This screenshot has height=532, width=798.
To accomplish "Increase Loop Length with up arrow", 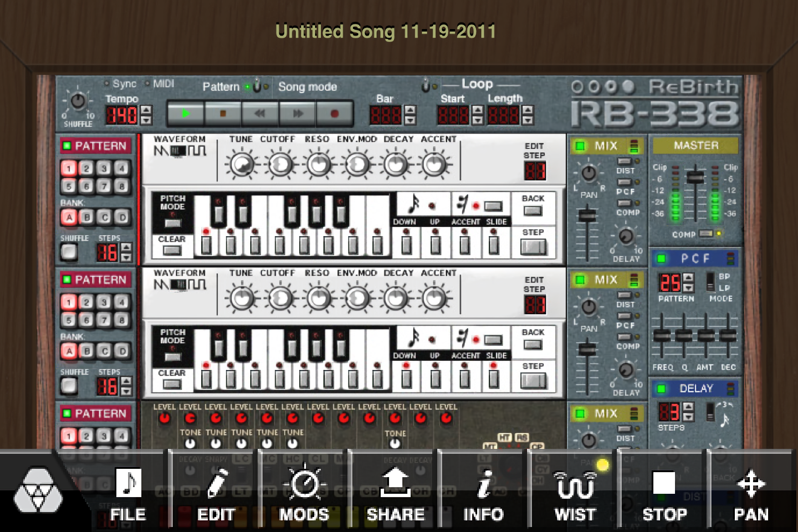I will 527,110.
